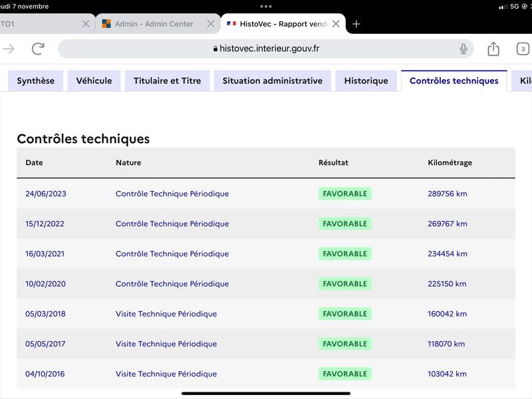This screenshot has width=532, height=399.
Task: Open the Véhicule tab
Action: click(94, 80)
